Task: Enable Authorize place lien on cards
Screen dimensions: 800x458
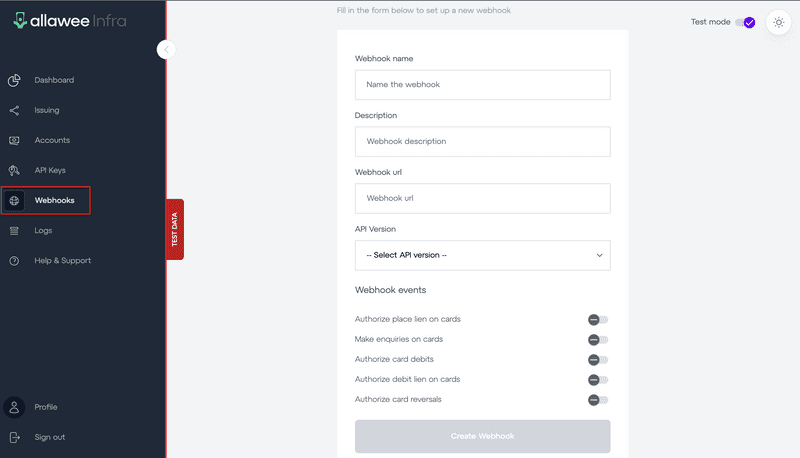Action: [598, 320]
